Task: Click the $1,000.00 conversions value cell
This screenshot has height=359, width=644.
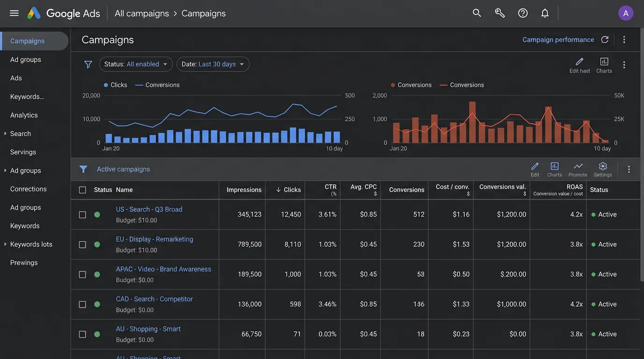Action: [x=512, y=304]
